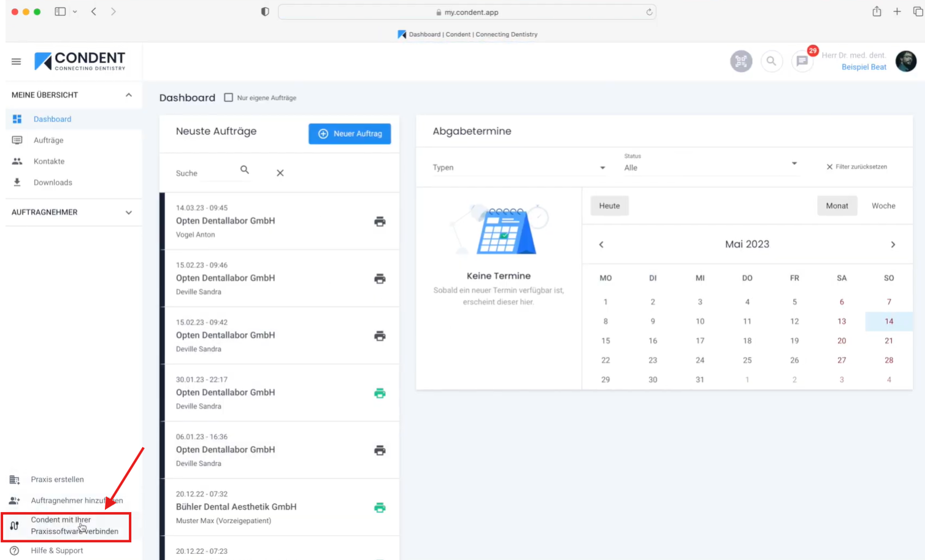The width and height of the screenshot is (925, 560).
Task: Open the Typen dropdown
Action: point(519,167)
